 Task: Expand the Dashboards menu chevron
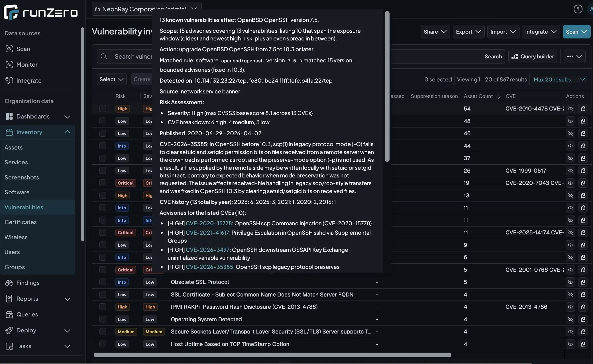pyautogui.click(x=67, y=116)
